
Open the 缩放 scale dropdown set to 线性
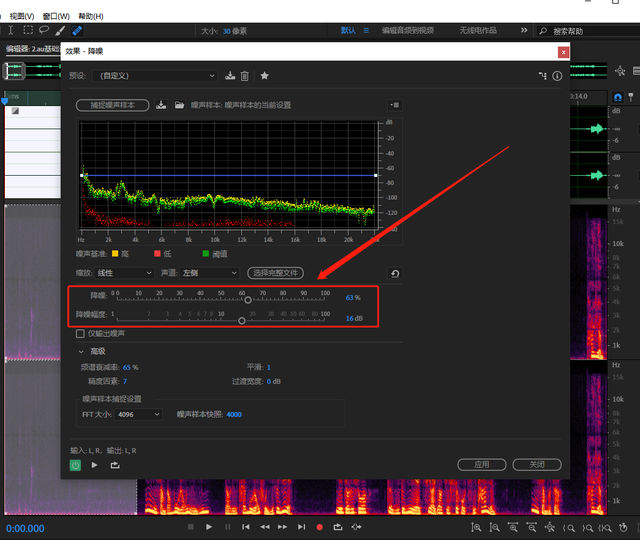[x=124, y=273]
